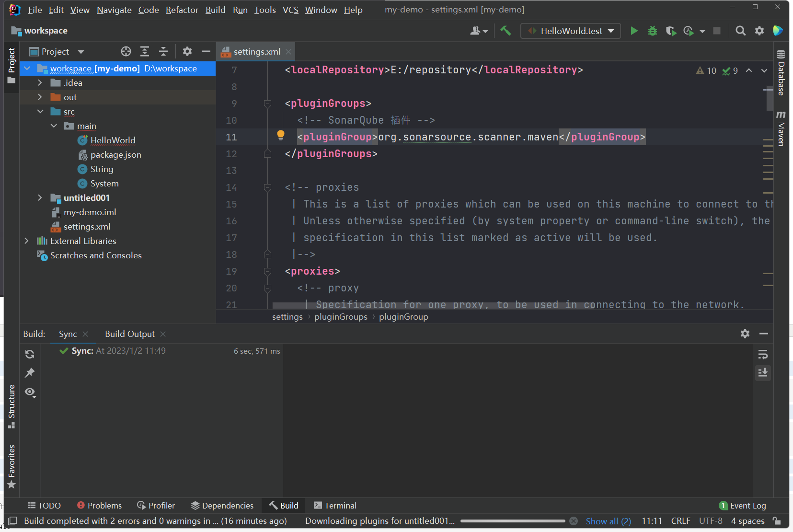The width and height of the screenshot is (793, 532).
Task: Click the downloading plugins progress bar
Action: (x=512, y=521)
